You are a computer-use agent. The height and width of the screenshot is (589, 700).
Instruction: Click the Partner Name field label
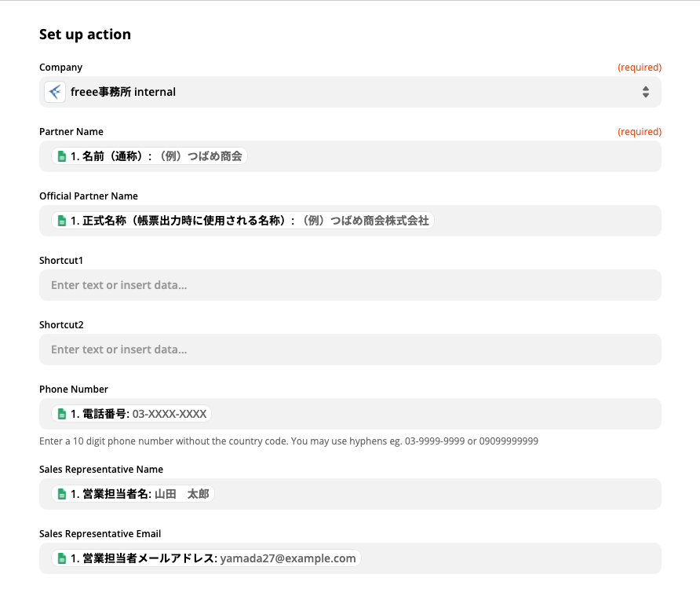[71, 132]
